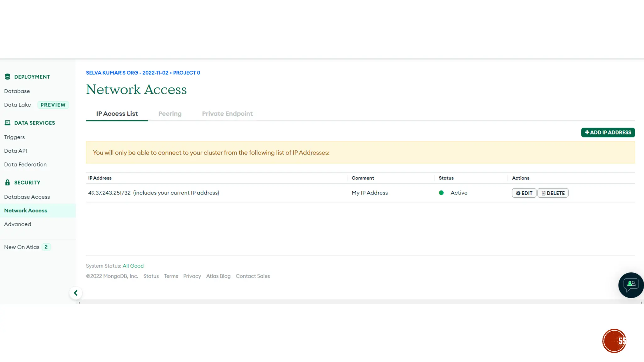This screenshot has width=644, height=362.
Task: Edit the 49.37.243.251/32 IP entry
Action: point(524,193)
